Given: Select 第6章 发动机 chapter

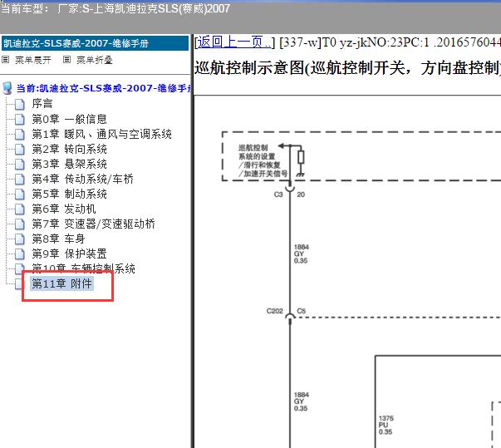Looking at the screenshot, I should pyautogui.click(x=64, y=209).
